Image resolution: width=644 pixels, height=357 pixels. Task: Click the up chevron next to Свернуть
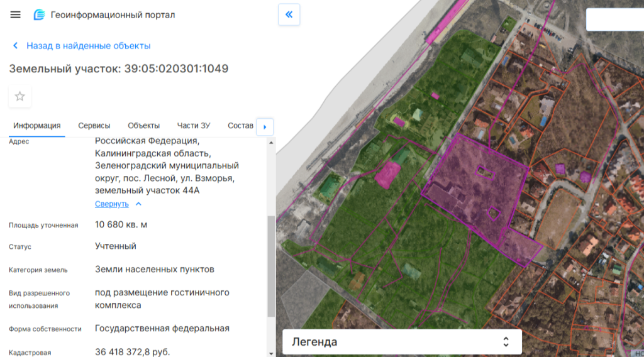point(138,204)
